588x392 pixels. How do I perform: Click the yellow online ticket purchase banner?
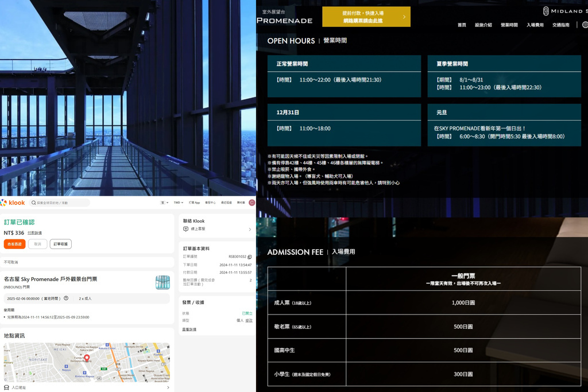point(366,17)
